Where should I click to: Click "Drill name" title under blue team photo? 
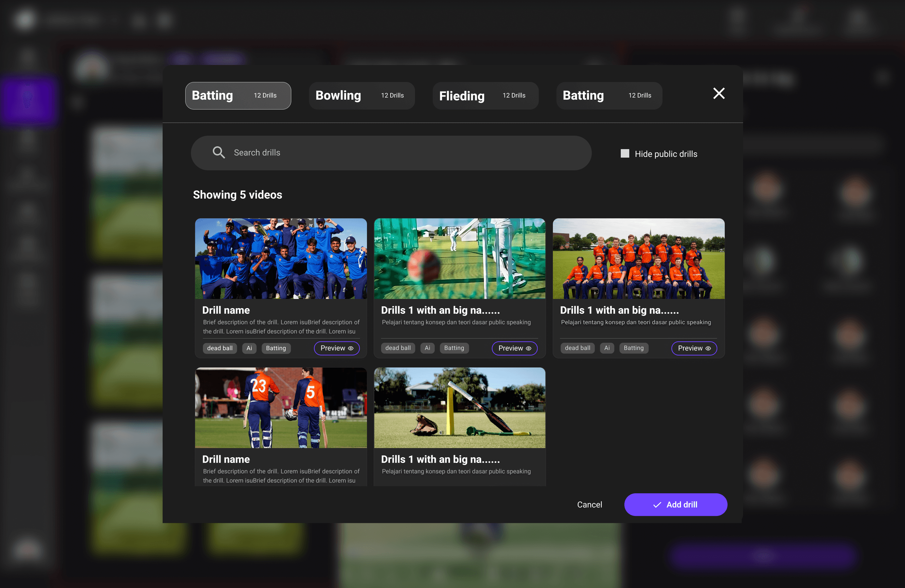click(x=226, y=310)
